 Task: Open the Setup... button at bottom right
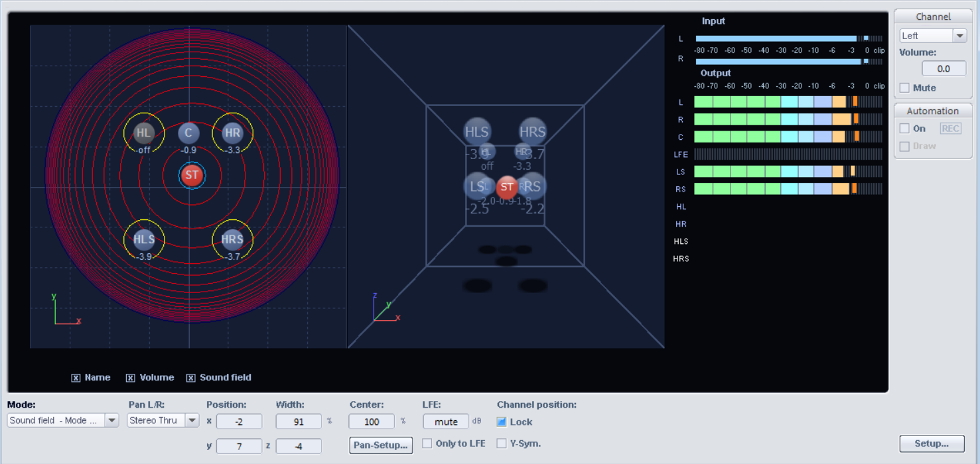tap(932, 443)
